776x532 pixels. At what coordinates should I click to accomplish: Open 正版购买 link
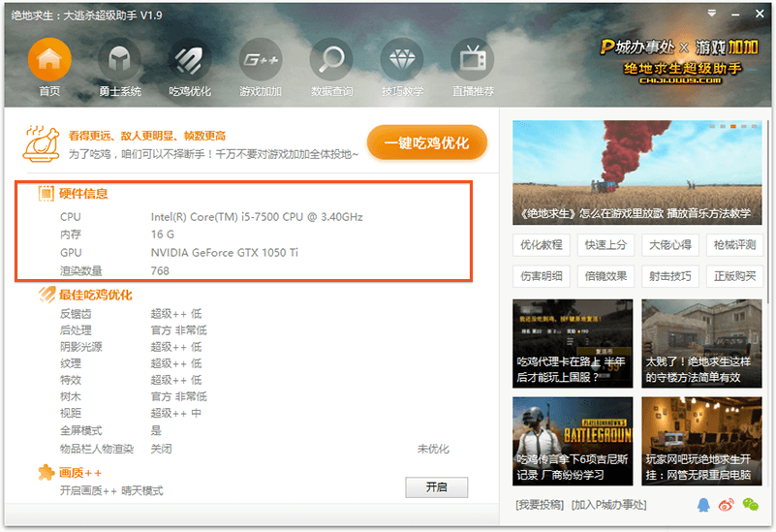point(734,275)
